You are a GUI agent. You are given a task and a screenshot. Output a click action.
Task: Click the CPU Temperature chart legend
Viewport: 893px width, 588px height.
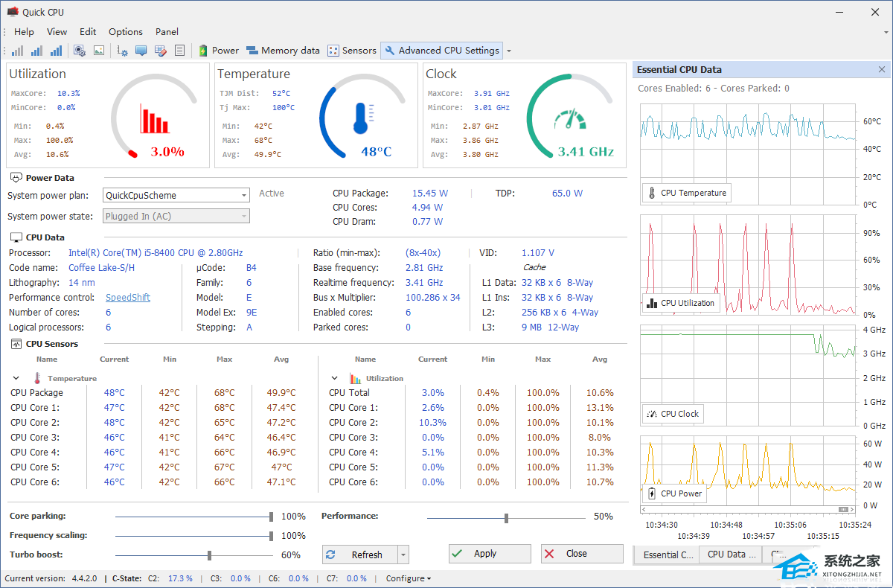[x=686, y=193]
